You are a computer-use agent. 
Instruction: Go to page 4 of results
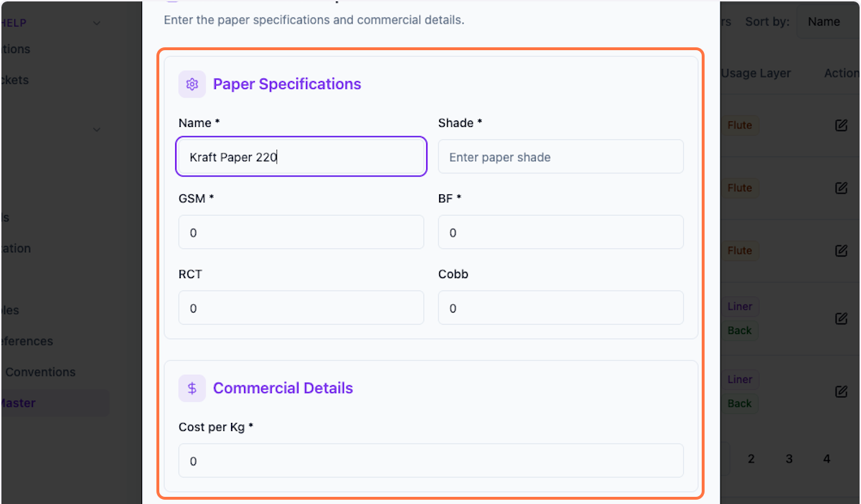827,458
